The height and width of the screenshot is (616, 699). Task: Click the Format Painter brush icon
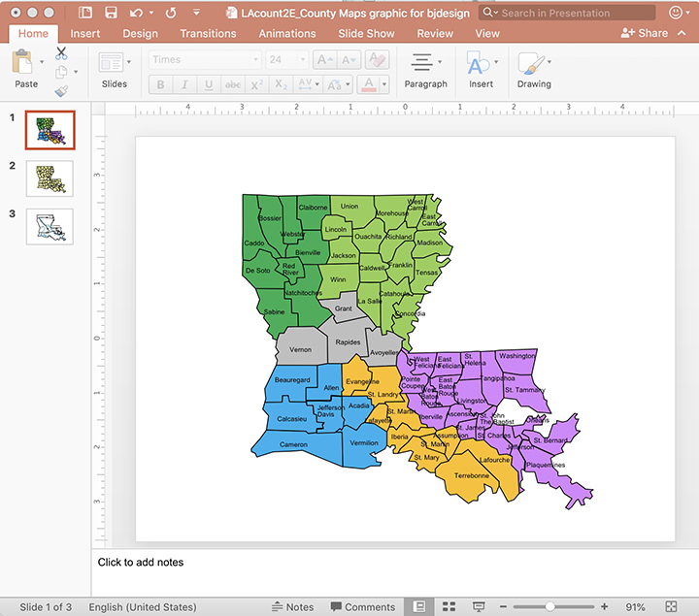(61, 91)
